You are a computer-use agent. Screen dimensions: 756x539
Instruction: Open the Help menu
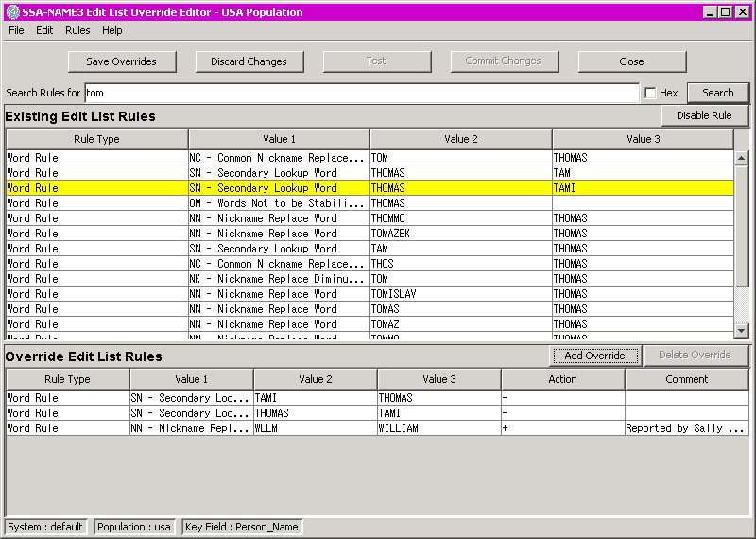tap(112, 30)
